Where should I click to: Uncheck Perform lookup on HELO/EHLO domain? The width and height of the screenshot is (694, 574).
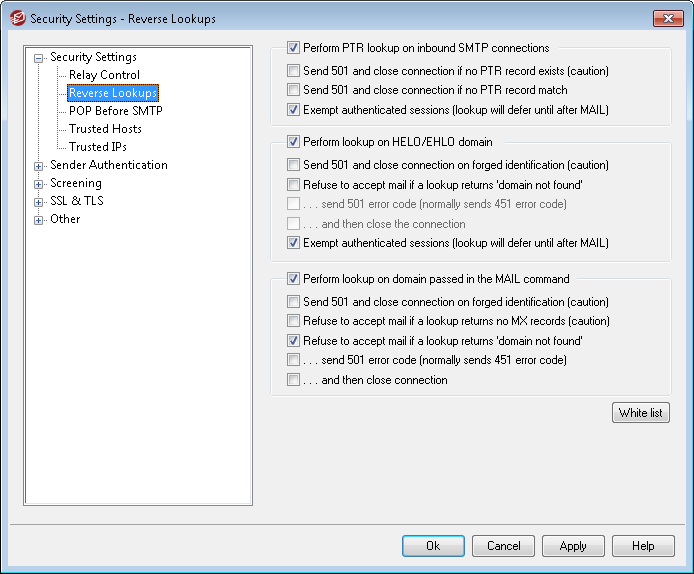tap(293, 142)
